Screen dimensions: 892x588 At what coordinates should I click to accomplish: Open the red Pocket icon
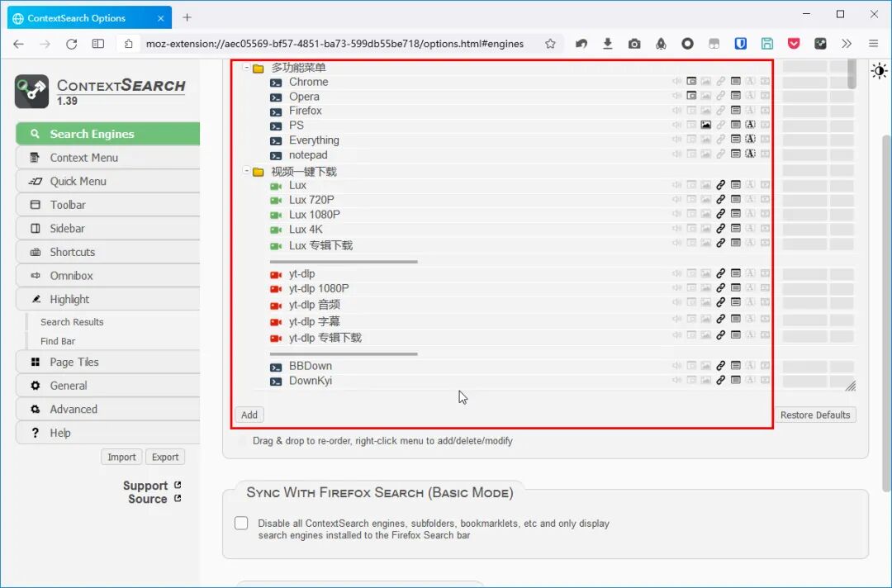[794, 44]
